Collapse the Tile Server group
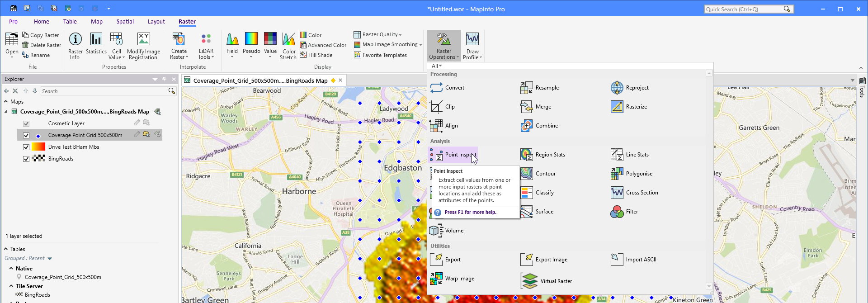868x303 pixels. (11, 286)
